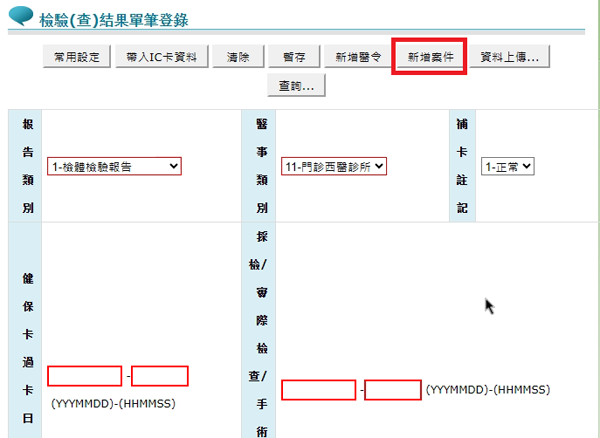Click the 醫事類別 label cell
This screenshot has height=438, width=600.
click(260, 165)
